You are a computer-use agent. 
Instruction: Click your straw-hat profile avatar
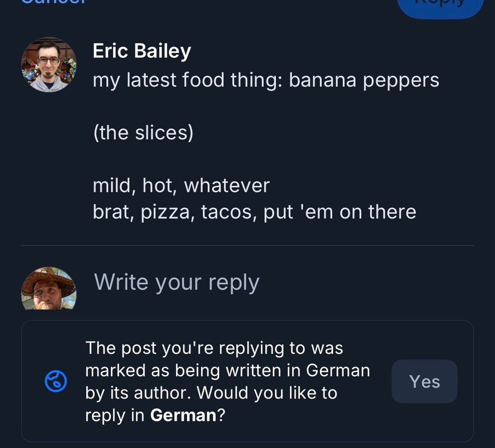[x=49, y=289]
